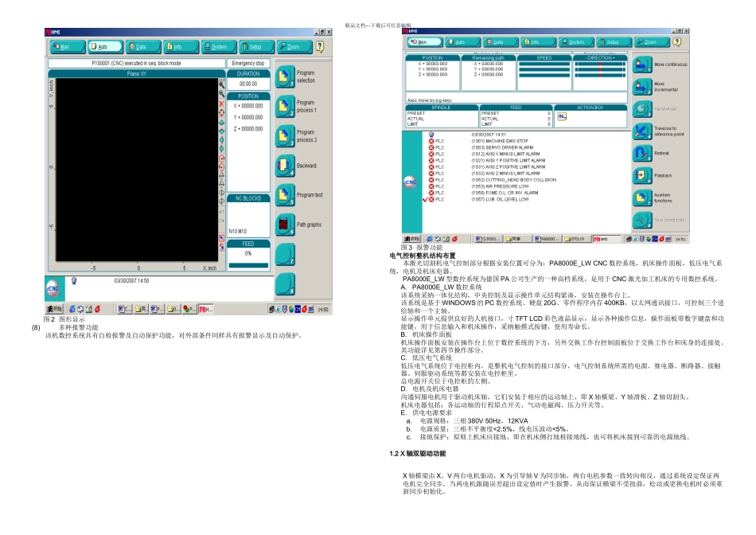Click the Backward function icon
This screenshot has width=756, height=535.
(x=285, y=166)
